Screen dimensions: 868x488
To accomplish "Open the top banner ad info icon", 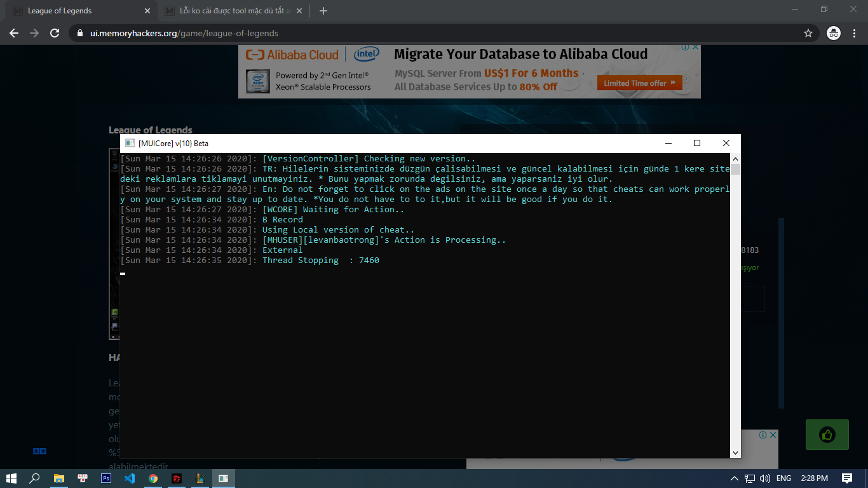I will tap(686, 48).
